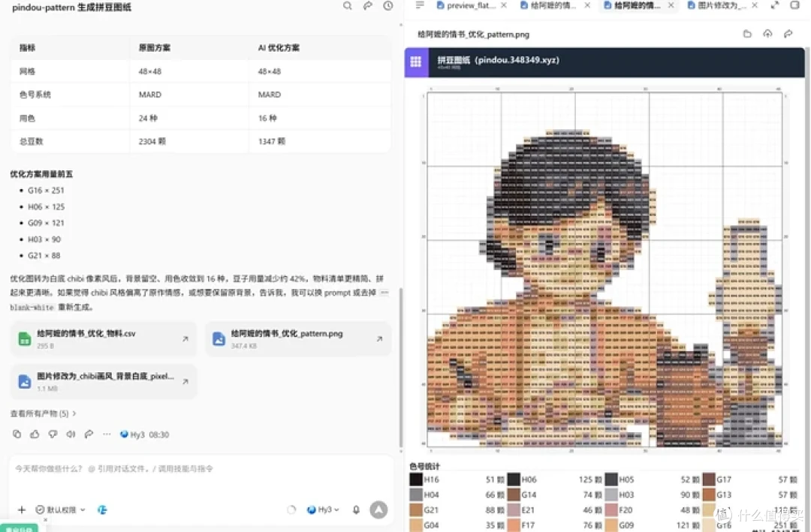Open file folder location for pattern.png
The width and height of the screenshot is (811, 532).
[x=747, y=34]
